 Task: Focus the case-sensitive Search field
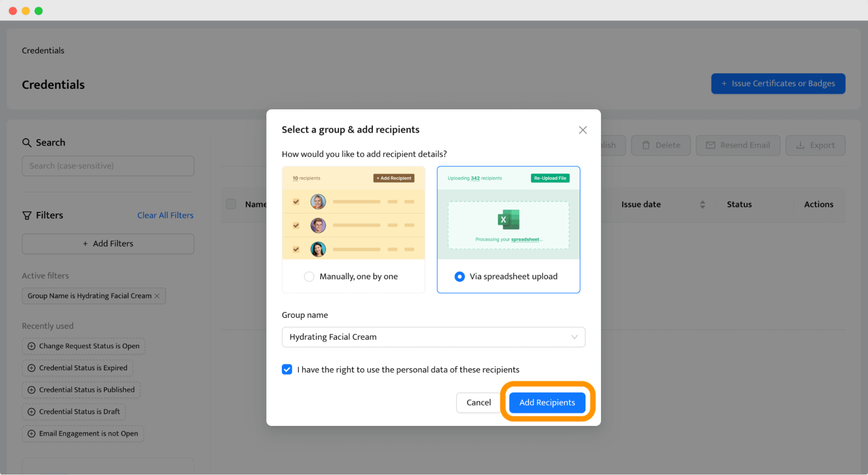tap(108, 166)
